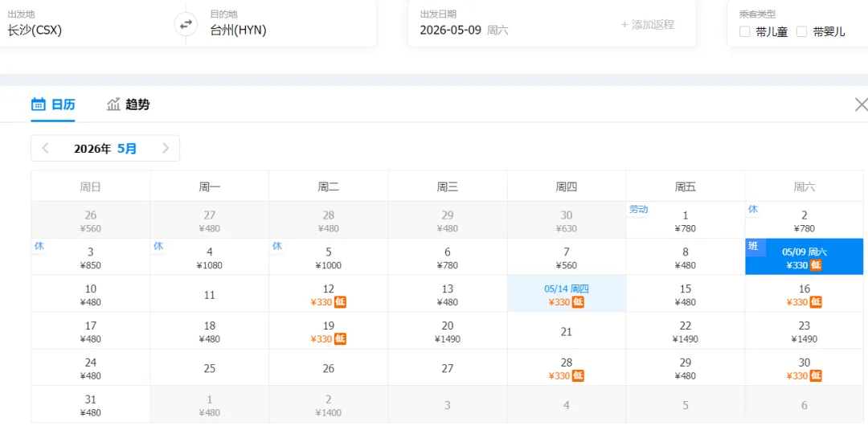Enable the 带婴儿 checkbox
Image resolution: width=868 pixels, height=426 pixels.
[801, 31]
